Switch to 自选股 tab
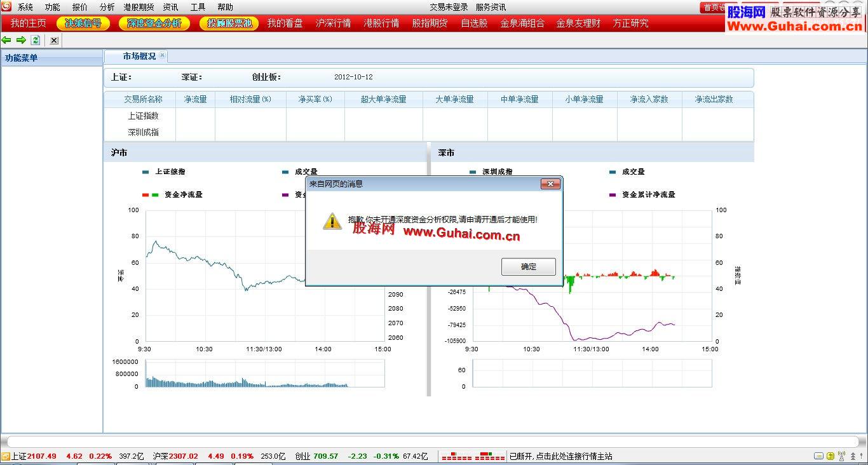The height and width of the screenshot is (465, 868). click(x=474, y=23)
